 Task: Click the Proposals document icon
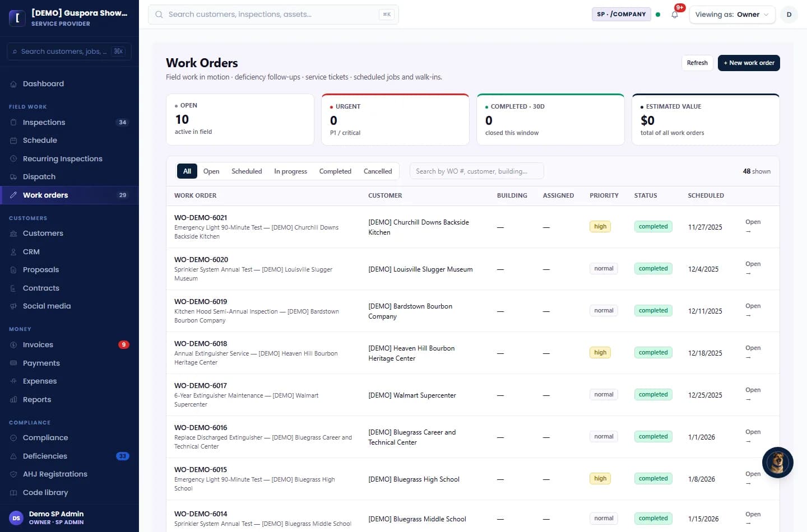(13, 270)
